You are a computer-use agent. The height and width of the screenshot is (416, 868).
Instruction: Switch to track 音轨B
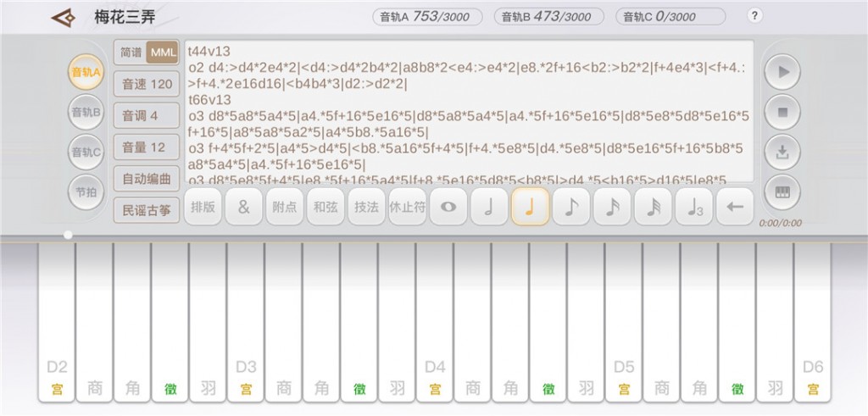coord(86,113)
